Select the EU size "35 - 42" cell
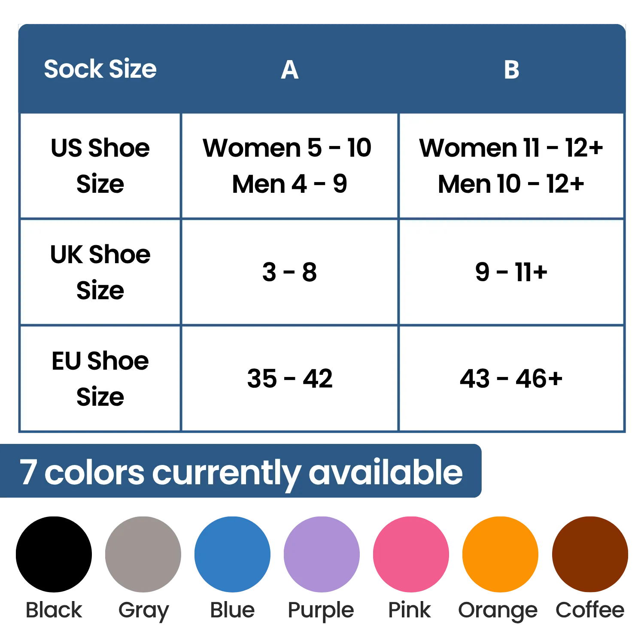 [x=290, y=378]
